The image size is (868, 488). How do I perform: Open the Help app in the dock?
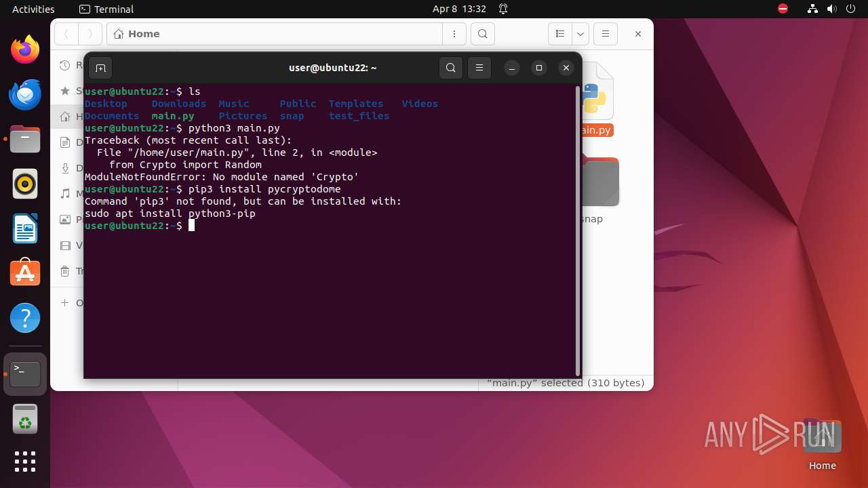click(25, 318)
